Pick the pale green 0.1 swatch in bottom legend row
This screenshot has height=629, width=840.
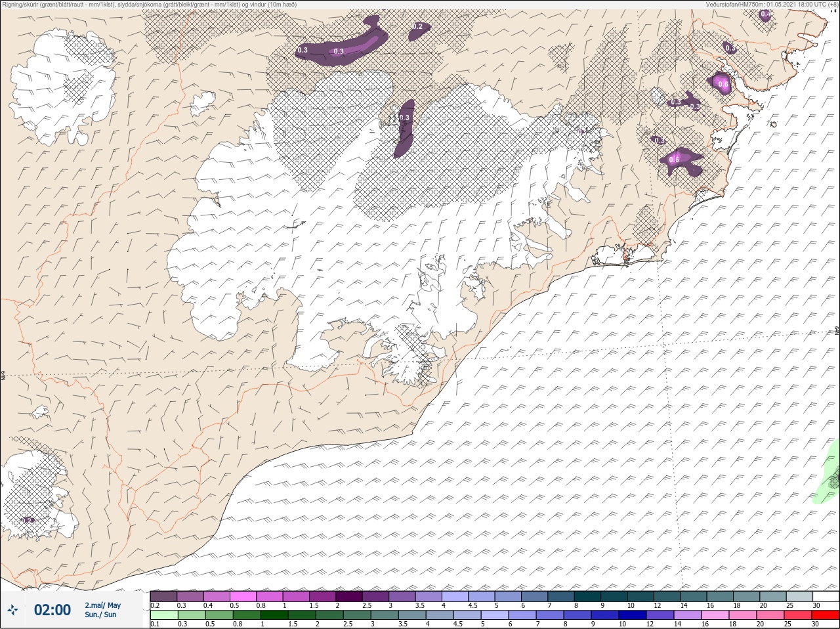(163, 615)
